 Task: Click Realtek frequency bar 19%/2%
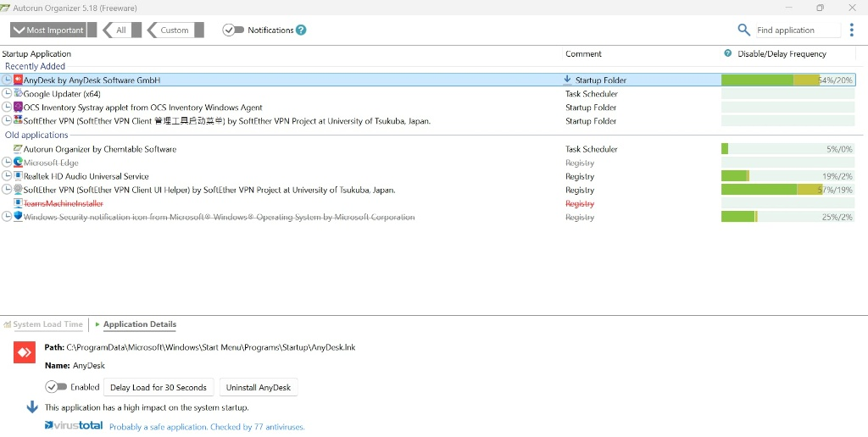click(x=787, y=176)
